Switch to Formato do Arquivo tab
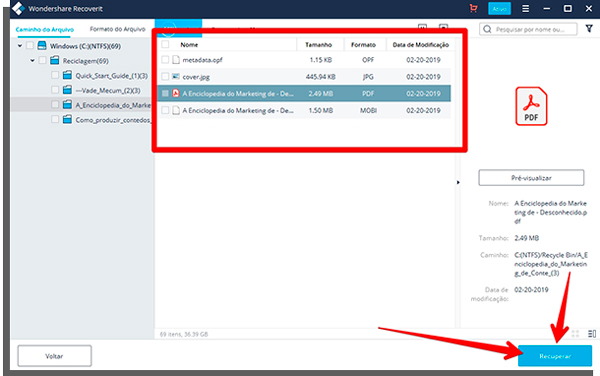 117,29
